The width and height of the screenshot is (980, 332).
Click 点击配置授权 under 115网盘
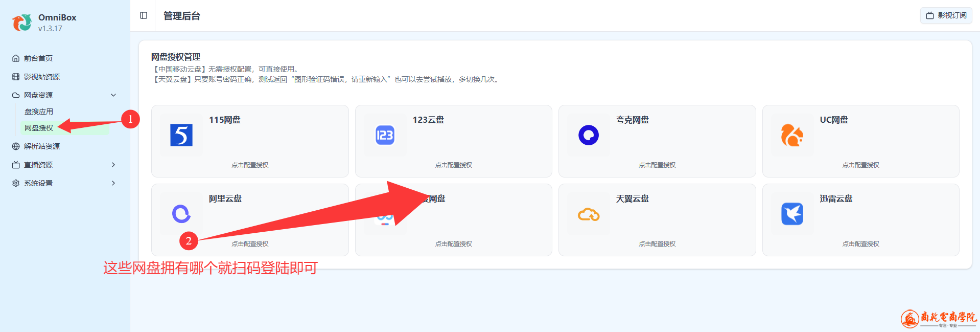[250, 165]
